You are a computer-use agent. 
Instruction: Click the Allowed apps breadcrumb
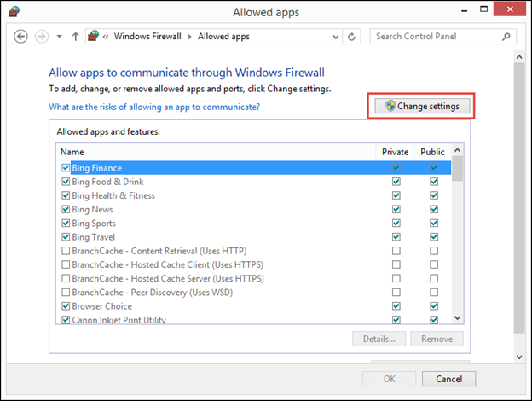click(x=223, y=37)
